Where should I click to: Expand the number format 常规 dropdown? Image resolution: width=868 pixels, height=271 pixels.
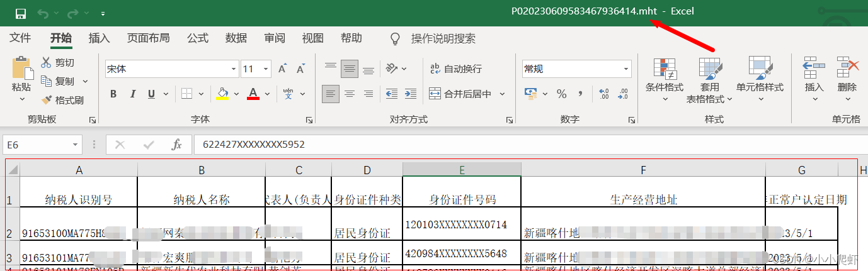(626, 69)
